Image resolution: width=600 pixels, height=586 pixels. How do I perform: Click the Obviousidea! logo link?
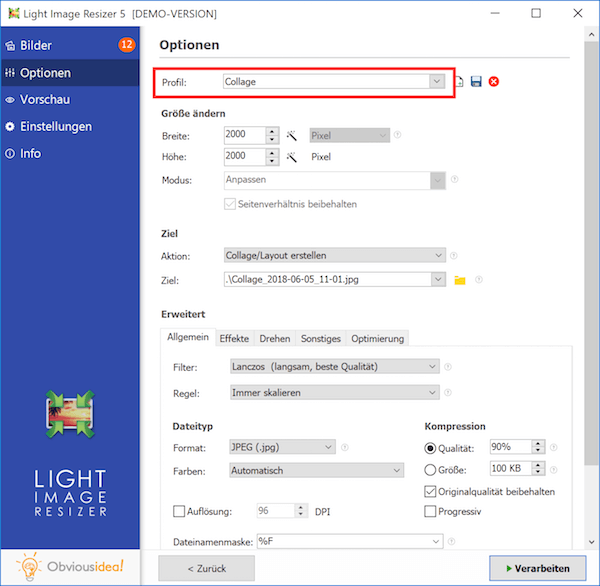point(70,567)
